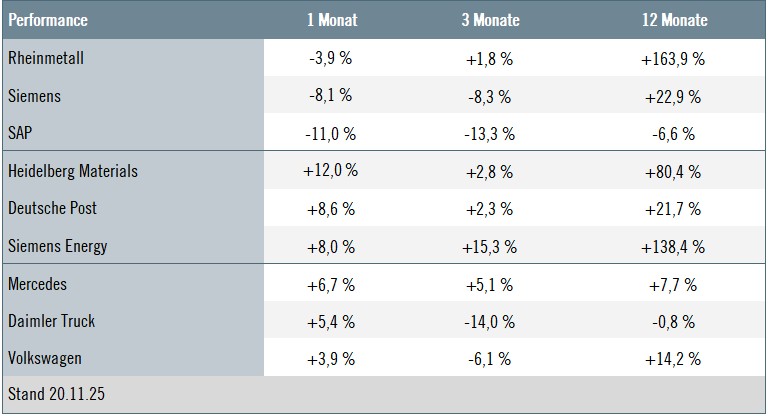The height and width of the screenshot is (416, 768).
Task: Click the Stand 20.11.25 footer text
Action: point(56,395)
